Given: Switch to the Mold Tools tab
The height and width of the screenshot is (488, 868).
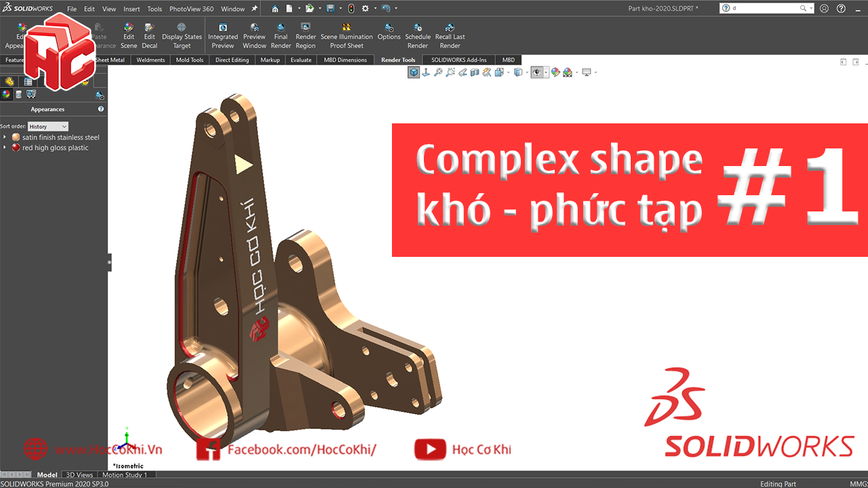Looking at the screenshot, I should 190,60.
